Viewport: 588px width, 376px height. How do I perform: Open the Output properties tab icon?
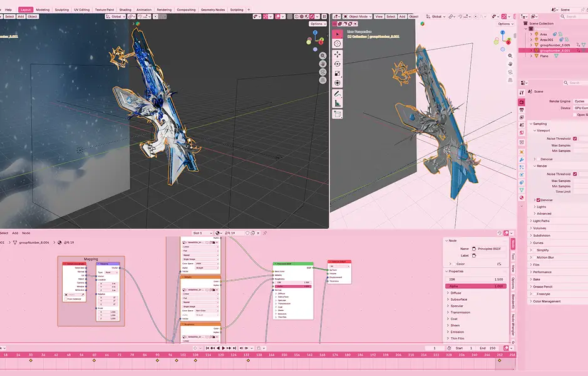[x=522, y=110]
